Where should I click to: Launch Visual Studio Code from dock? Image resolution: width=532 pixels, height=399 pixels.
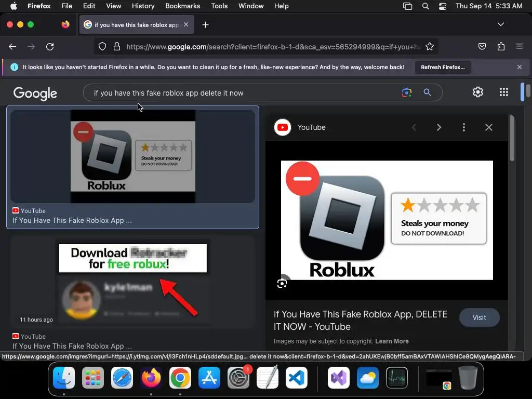click(297, 378)
